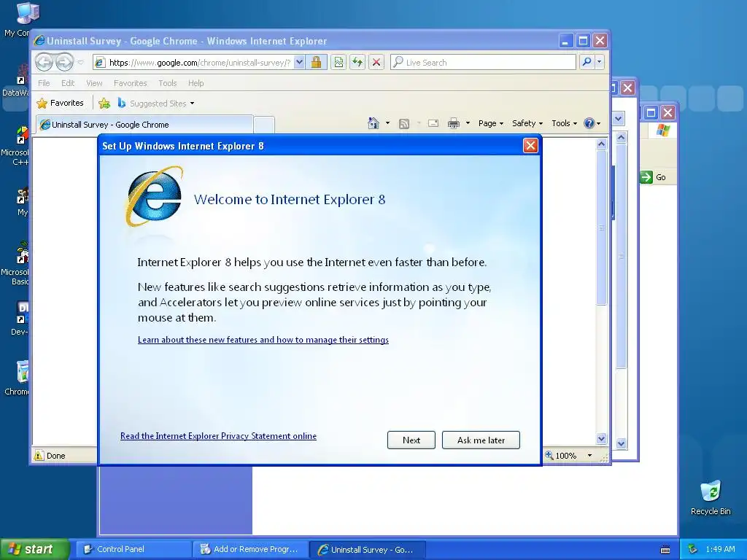Screen dimensions: 747x560
Task: Choose Ask me later button
Action: pyautogui.click(x=481, y=440)
